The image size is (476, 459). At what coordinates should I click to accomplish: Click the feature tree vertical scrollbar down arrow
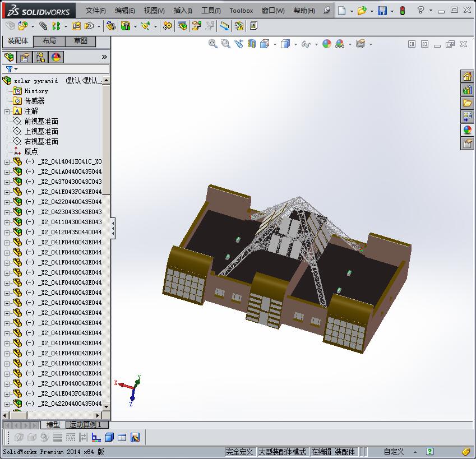pos(107,406)
